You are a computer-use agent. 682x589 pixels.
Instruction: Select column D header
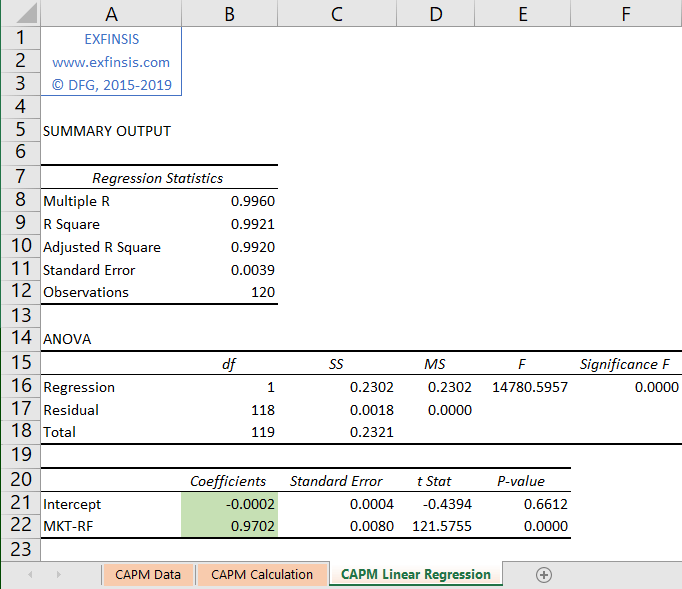coord(435,13)
